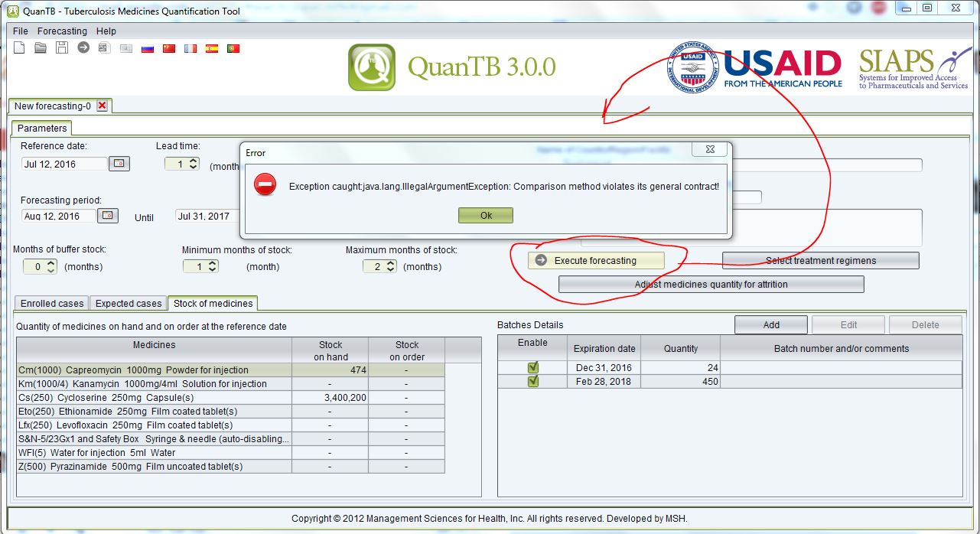Select the Capreomycin 1000mg medicine row
The width and height of the screenshot is (980, 534).
pyautogui.click(x=230, y=370)
